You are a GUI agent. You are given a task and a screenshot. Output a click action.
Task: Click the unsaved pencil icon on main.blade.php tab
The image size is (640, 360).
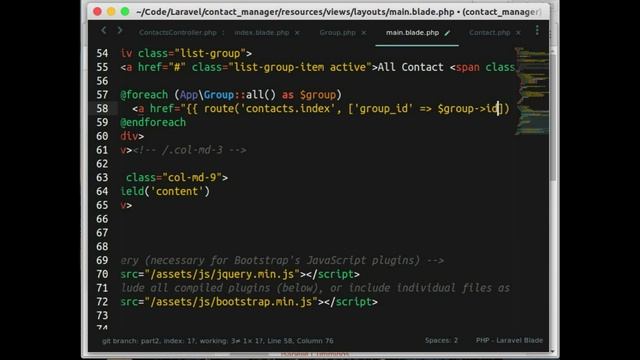(x=447, y=33)
